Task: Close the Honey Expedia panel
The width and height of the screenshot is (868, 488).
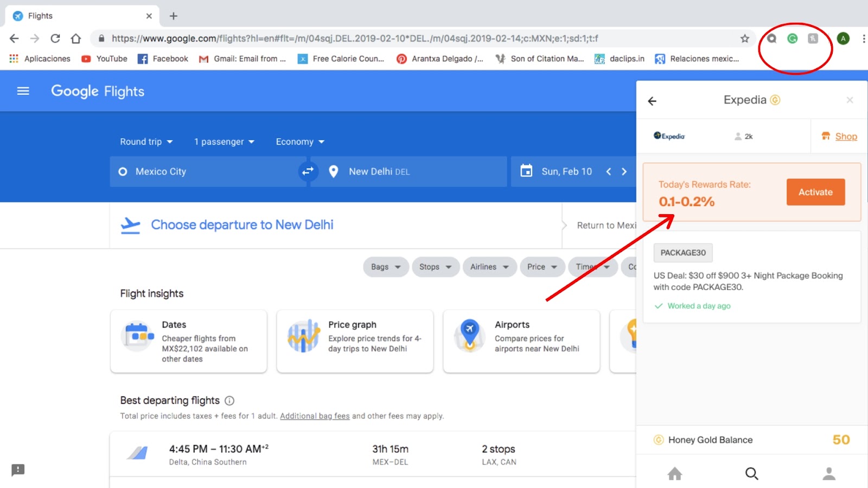Action: point(850,100)
